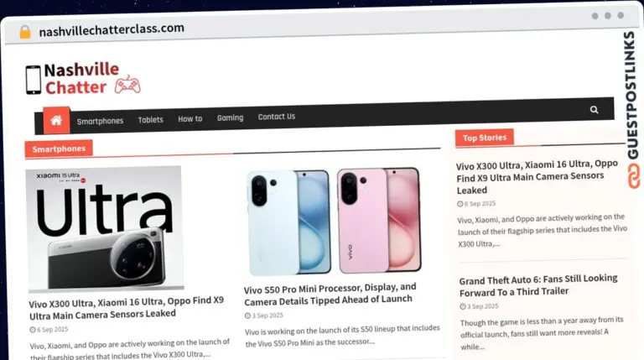This screenshot has width=644, height=360.
Task: Click the nashvillechatterclass.com address field
Action: coord(112,30)
